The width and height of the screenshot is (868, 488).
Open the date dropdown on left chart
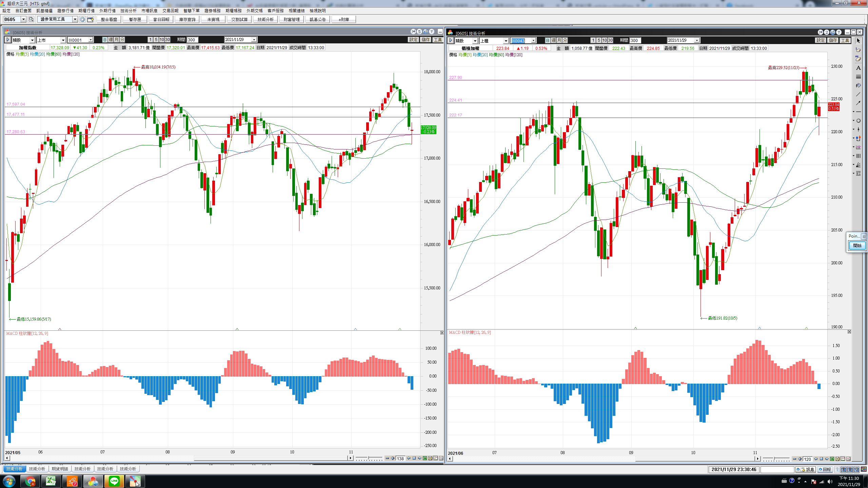254,40
